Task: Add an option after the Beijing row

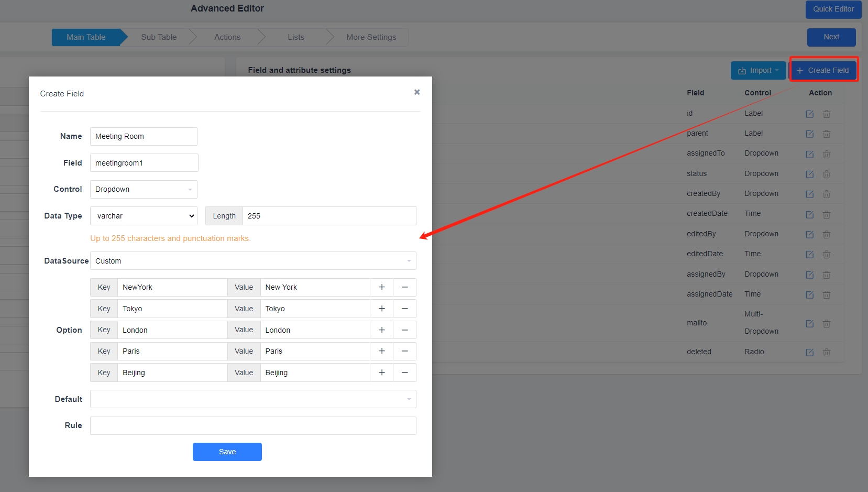Action: point(381,373)
